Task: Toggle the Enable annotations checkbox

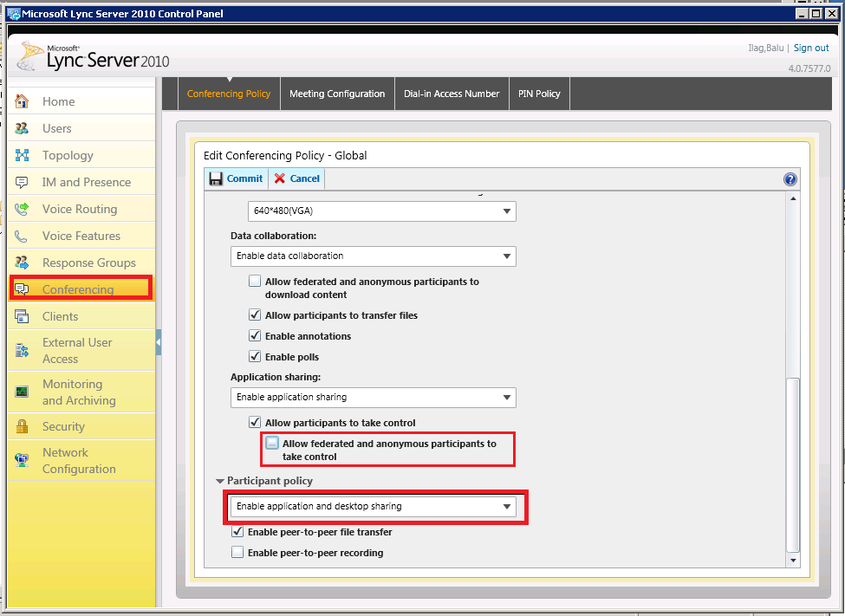Action: (255, 336)
